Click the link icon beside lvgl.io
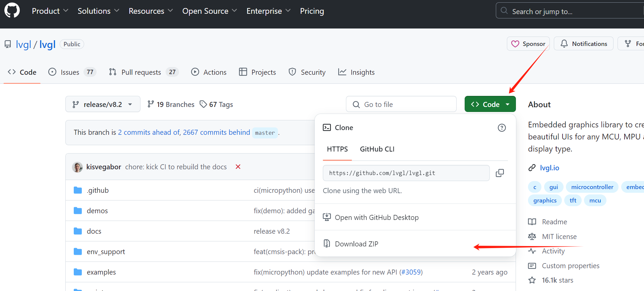Screen dimensions: 644x291 click(532, 168)
